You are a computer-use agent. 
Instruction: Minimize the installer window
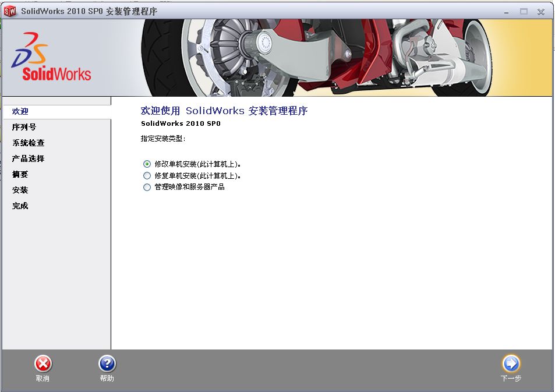pyautogui.click(x=507, y=12)
